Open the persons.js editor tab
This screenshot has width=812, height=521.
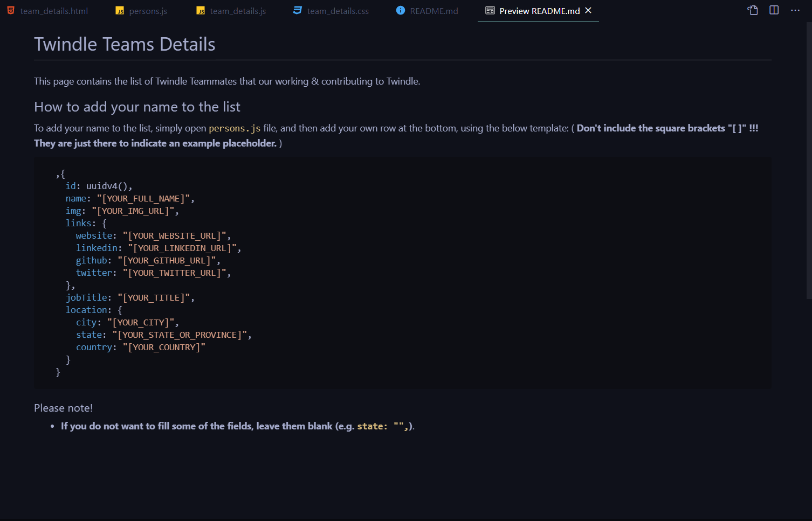pos(141,11)
